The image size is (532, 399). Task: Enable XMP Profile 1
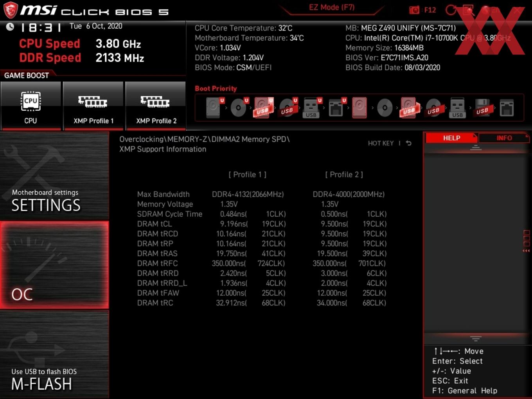click(93, 106)
